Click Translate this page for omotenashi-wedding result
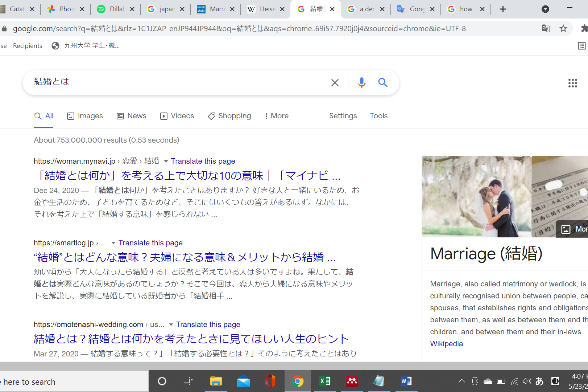The width and height of the screenshot is (588, 392). point(208,324)
